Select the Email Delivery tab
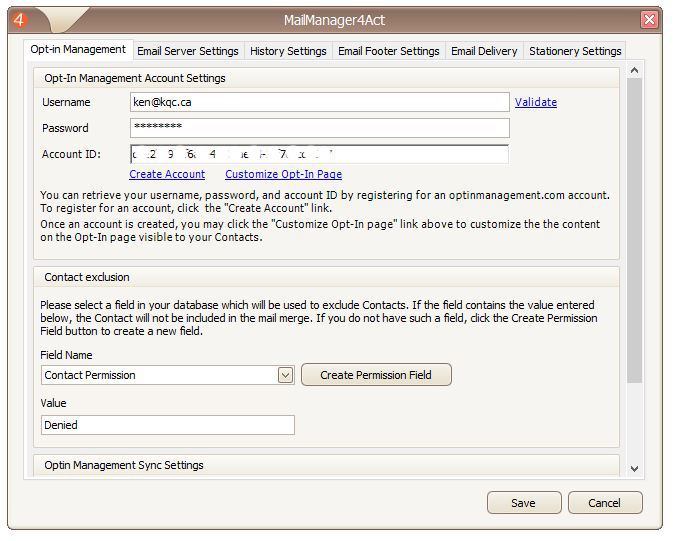This screenshot has height=541, width=676. click(484, 51)
